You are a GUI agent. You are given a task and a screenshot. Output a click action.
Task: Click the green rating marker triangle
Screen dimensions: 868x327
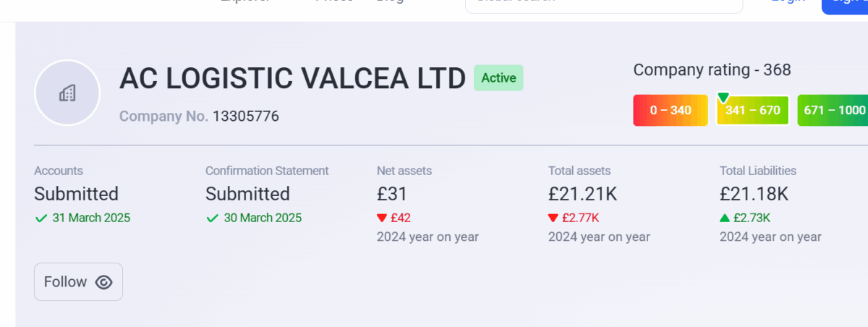point(723,98)
